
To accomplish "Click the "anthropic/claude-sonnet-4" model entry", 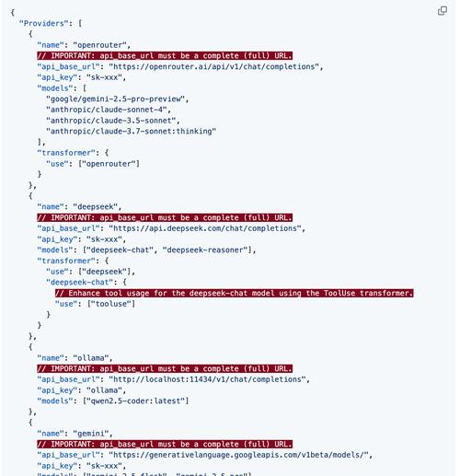I will (x=107, y=110).
